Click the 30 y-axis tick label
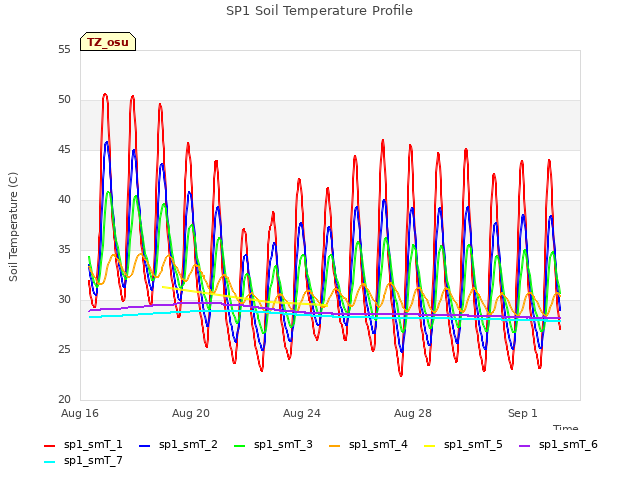 click(64, 300)
